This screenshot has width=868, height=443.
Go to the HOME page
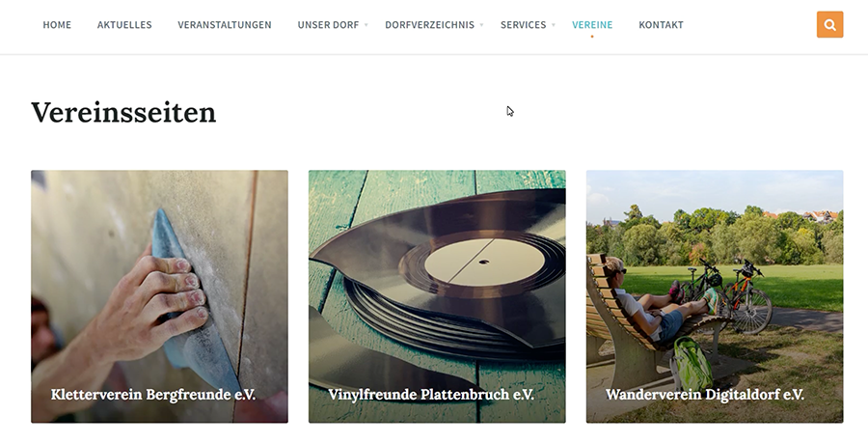tap(57, 25)
